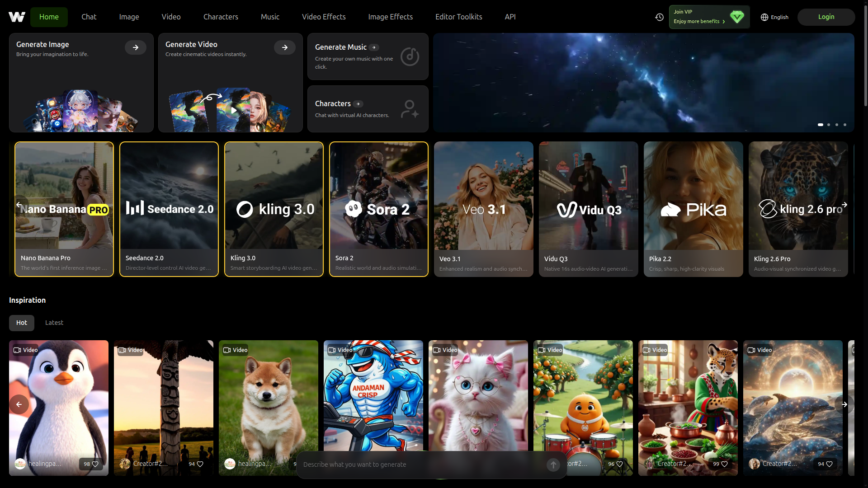
Task: Expand the Join VIP benefits chevron
Action: coord(724,22)
